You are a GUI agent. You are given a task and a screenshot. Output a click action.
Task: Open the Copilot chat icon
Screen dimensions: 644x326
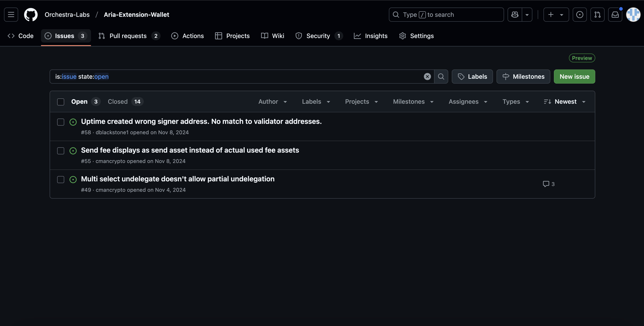515,14
